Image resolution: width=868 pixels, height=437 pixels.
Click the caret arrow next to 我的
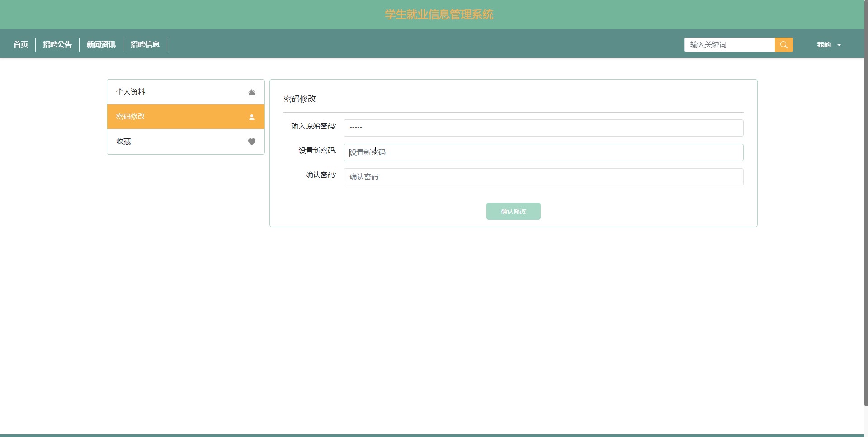839,45
